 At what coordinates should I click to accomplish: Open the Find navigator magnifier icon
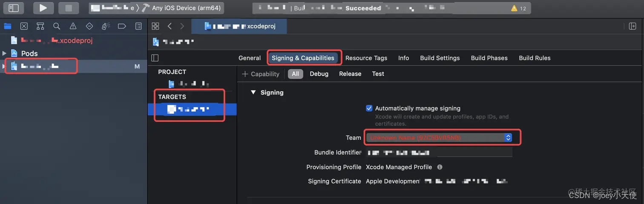(57, 26)
